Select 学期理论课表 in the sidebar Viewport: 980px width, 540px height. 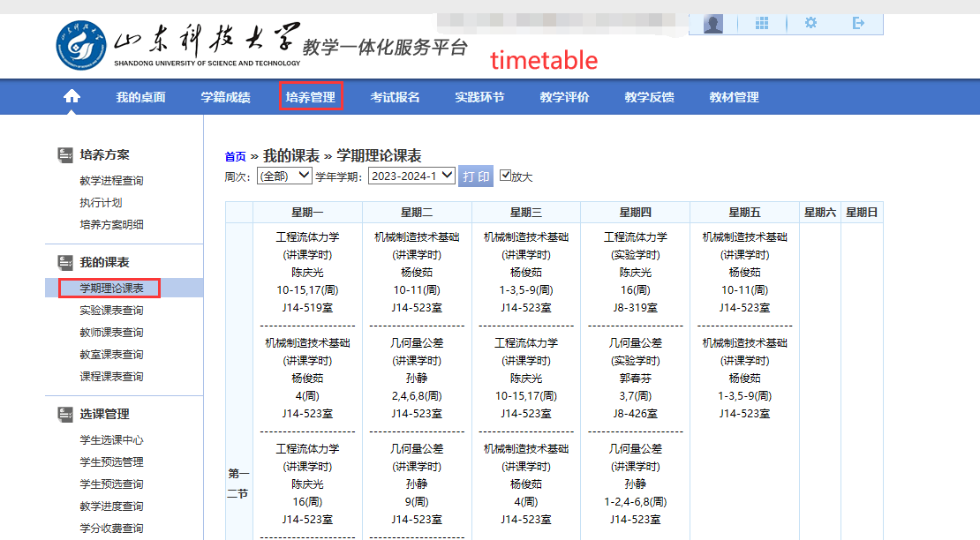point(111,289)
